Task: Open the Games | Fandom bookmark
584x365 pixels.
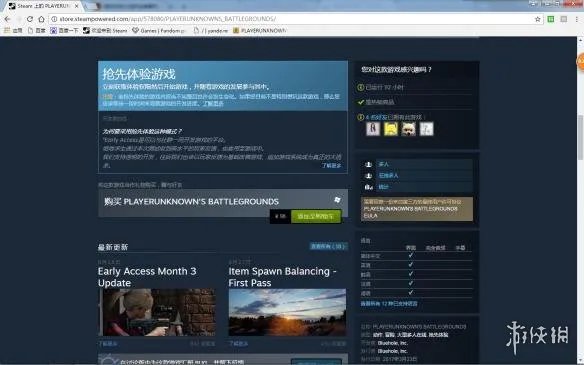Action: (159, 31)
